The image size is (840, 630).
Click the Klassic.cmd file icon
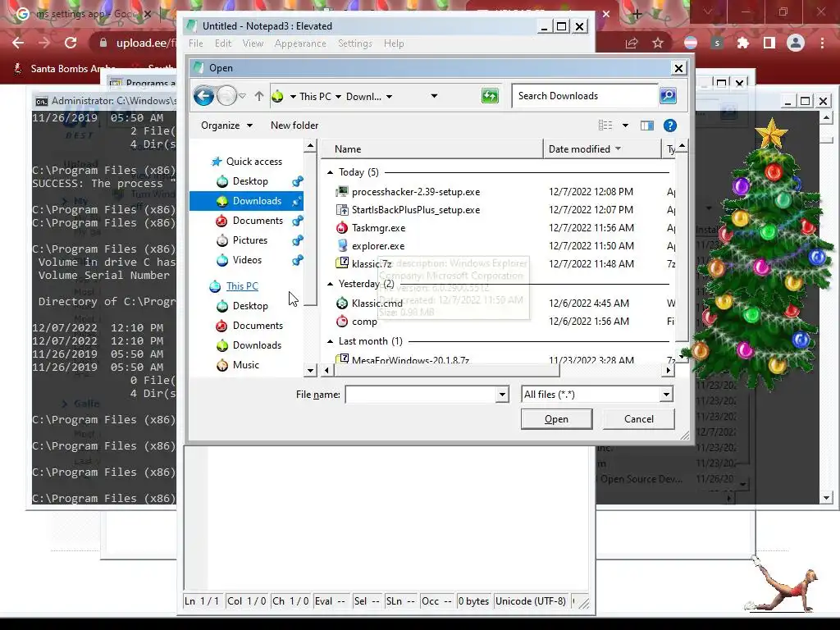tap(342, 304)
